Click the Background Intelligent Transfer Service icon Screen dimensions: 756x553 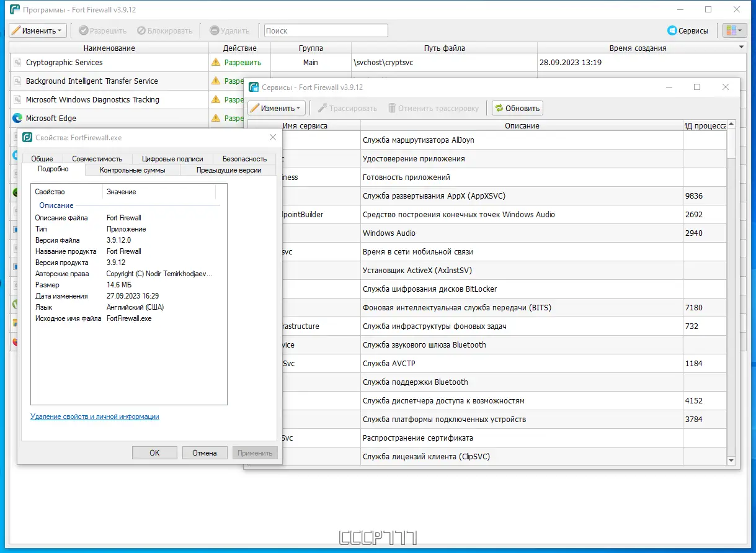[17, 81]
